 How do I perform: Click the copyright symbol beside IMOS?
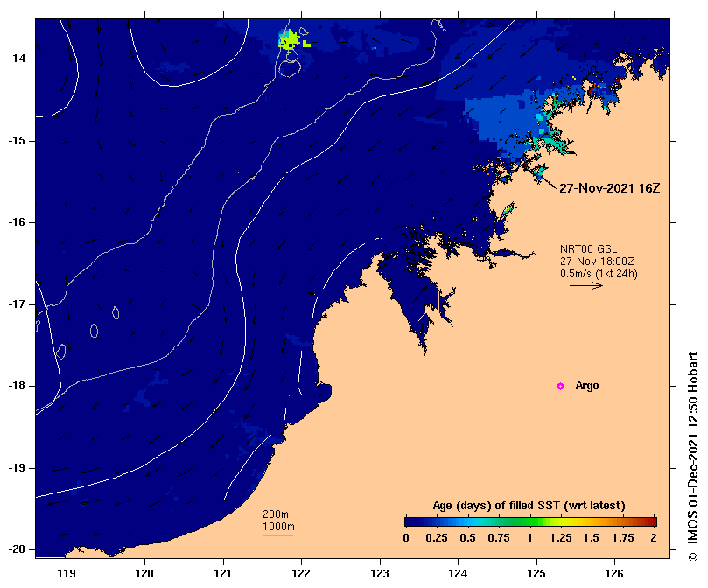point(693,580)
